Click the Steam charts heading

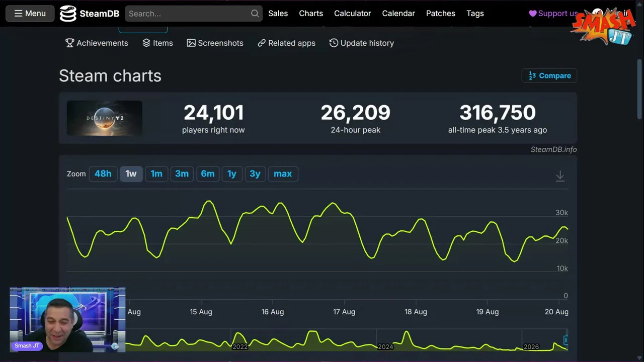110,76
